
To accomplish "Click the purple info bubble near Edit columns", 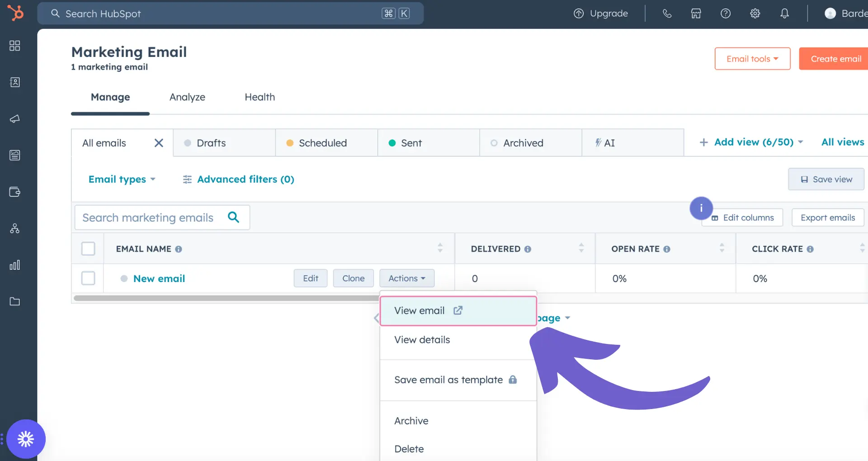I will click(701, 208).
